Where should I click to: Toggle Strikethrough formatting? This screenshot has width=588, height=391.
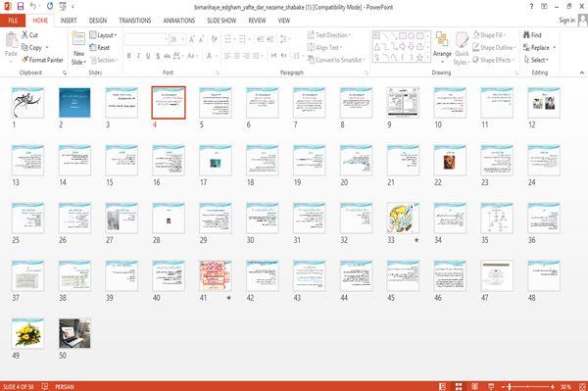[168, 56]
